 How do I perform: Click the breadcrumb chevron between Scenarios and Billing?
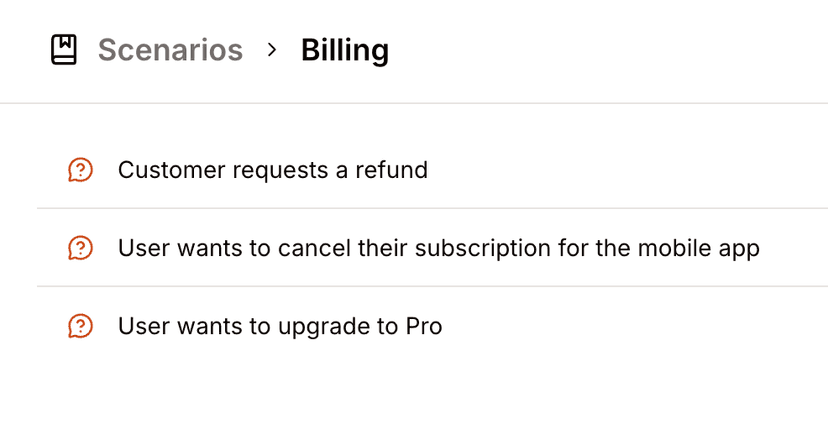[272, 50]
